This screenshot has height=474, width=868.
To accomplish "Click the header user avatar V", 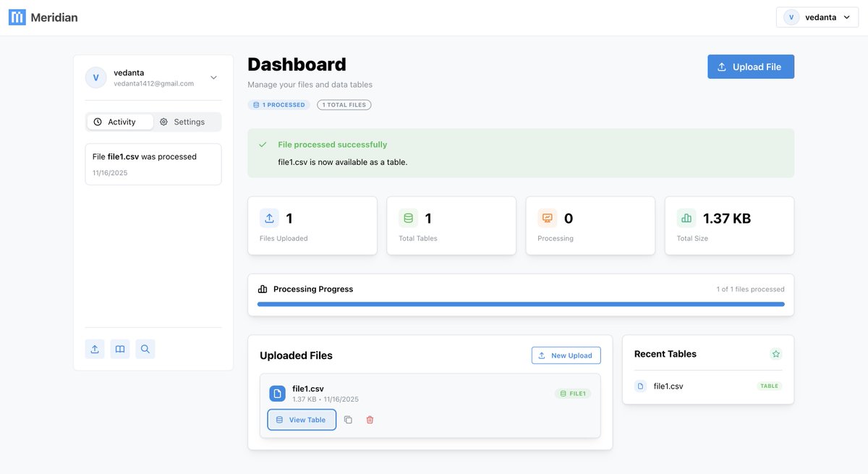I will click(x=791, y=17).
